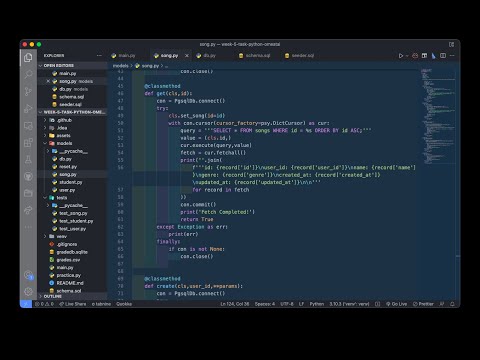The width and height of the screenshot is (480, 360).
Task: Change file encoding UTF-8
Action: tap(287, 304)
